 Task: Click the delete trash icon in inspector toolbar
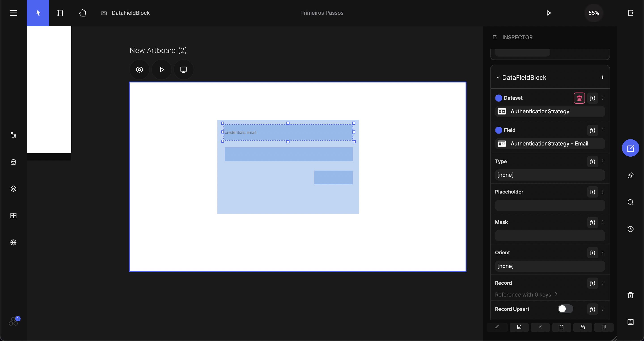561,327
